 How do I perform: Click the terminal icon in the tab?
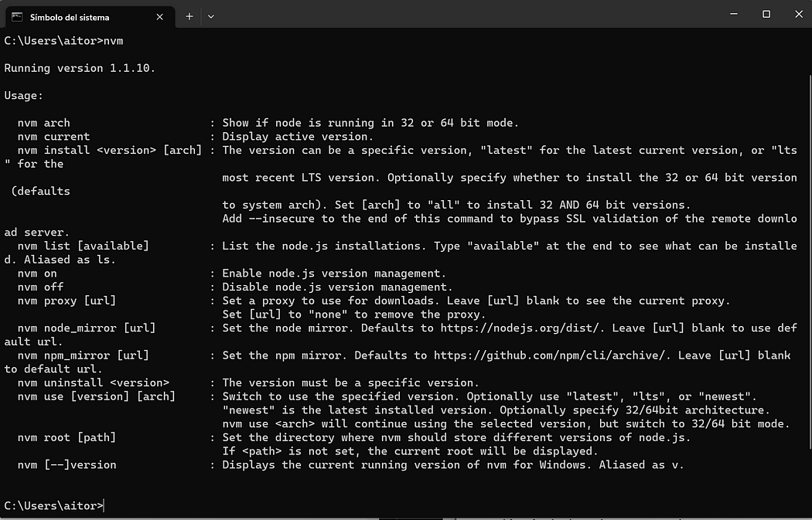pyautogui.click(x=17, y=17)
